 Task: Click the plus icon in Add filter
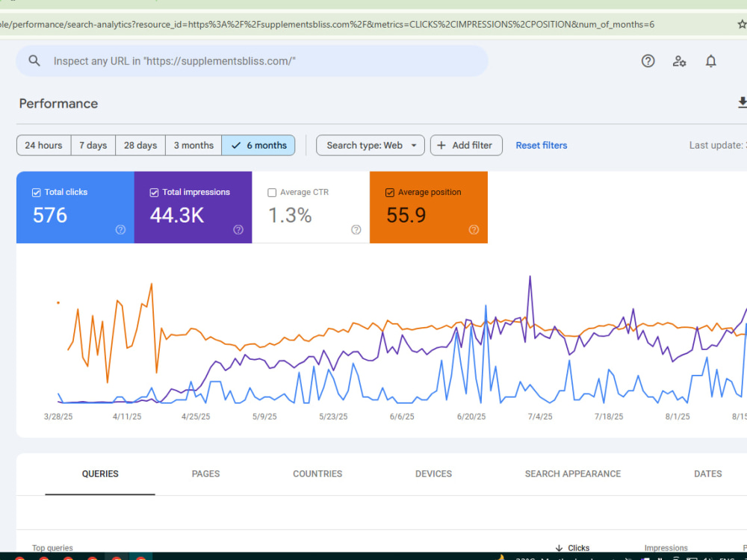[x=441, y=146]
